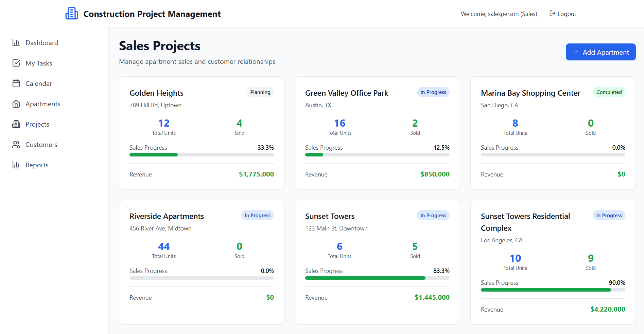Click the Planning status badge
644x334 pixels.
click(x=260, y=92)
